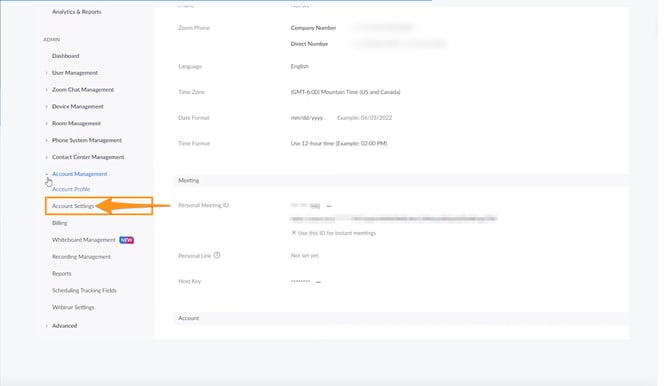Click the Zoom Phone label
The image size is (670, 386).
click(194, 28)
